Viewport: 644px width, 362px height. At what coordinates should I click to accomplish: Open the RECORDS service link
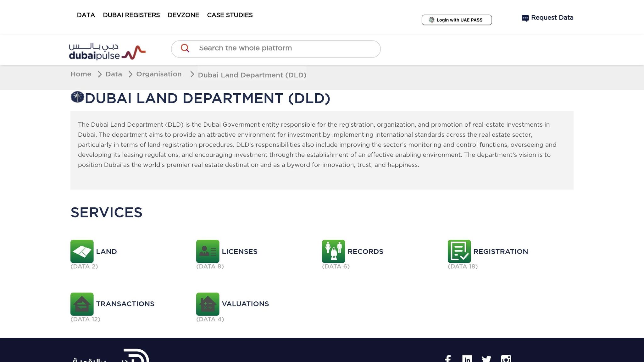(365, 251)
